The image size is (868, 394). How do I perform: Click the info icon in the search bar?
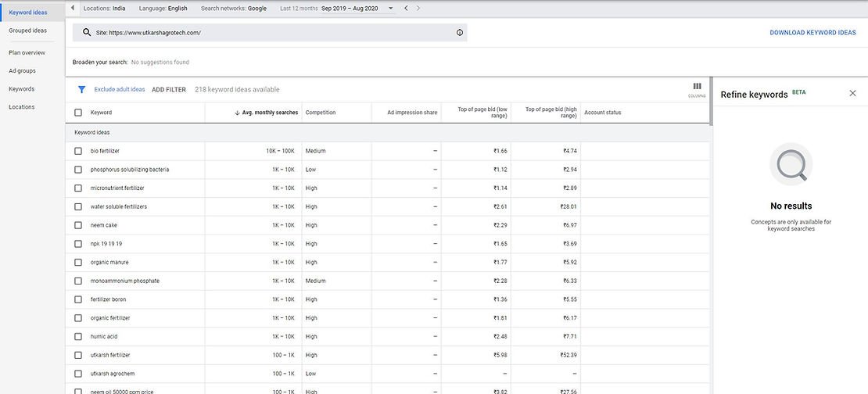point(460,33)
